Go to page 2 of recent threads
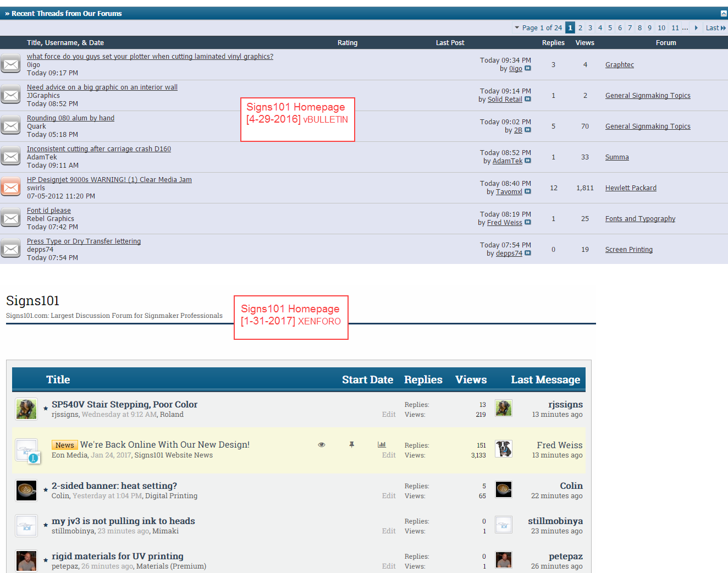The height and width of the screenshot is (573, 728). 580,27
